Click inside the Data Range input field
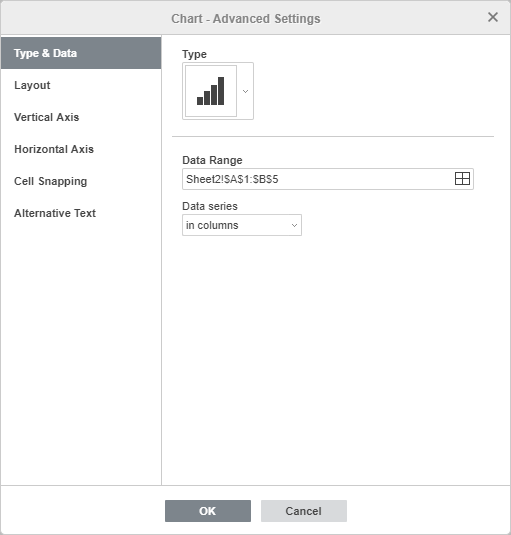 (x=317, y=179)
